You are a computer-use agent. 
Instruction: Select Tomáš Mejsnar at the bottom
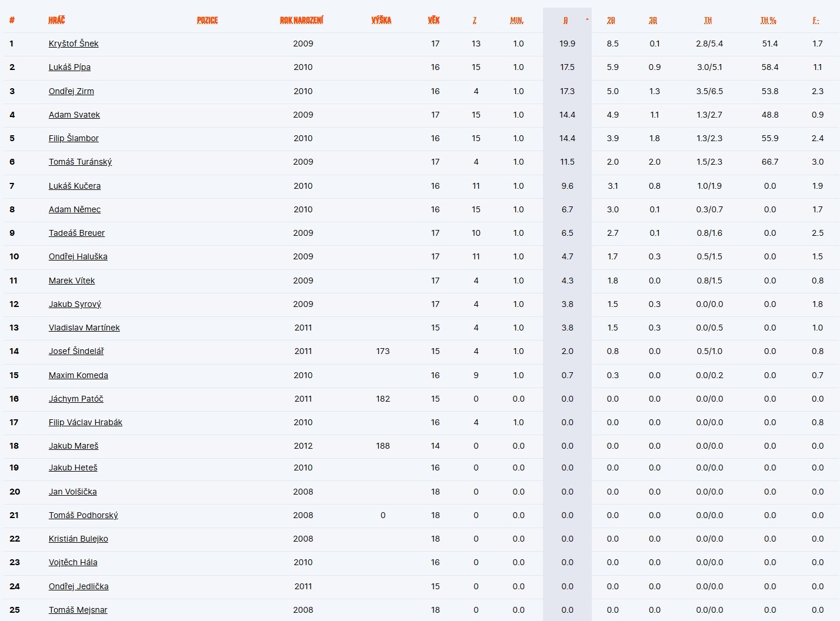78,610
